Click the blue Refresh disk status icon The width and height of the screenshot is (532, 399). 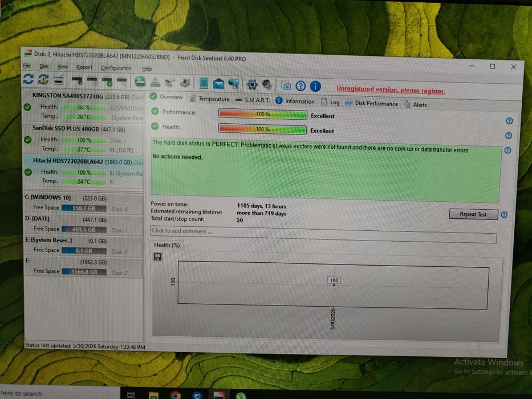[x=29, y=79]
